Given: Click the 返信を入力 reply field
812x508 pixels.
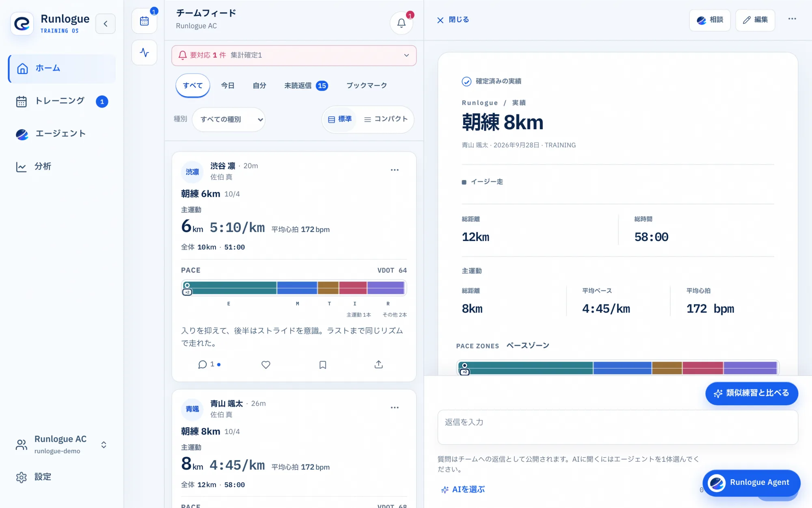Looking at the screenshot, I should (x=618, y=427).
